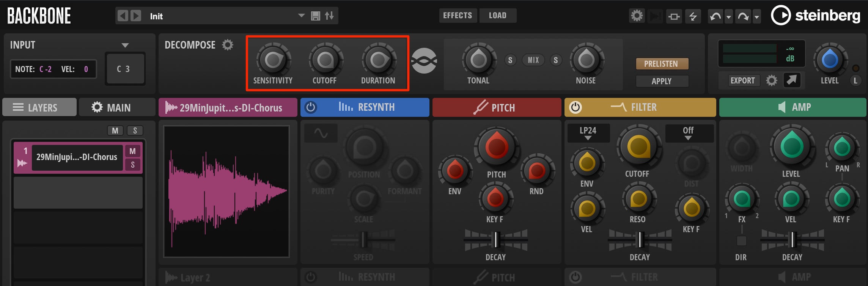Viewport: 868px width, 286px height.
Task: Click the waveform display thumbnail
Action: 226,192
